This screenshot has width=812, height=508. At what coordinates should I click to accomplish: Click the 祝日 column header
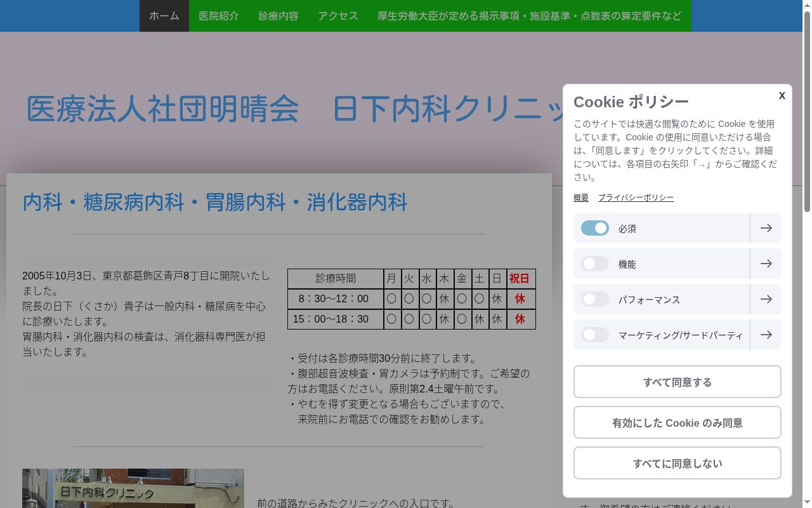[521, 279]
